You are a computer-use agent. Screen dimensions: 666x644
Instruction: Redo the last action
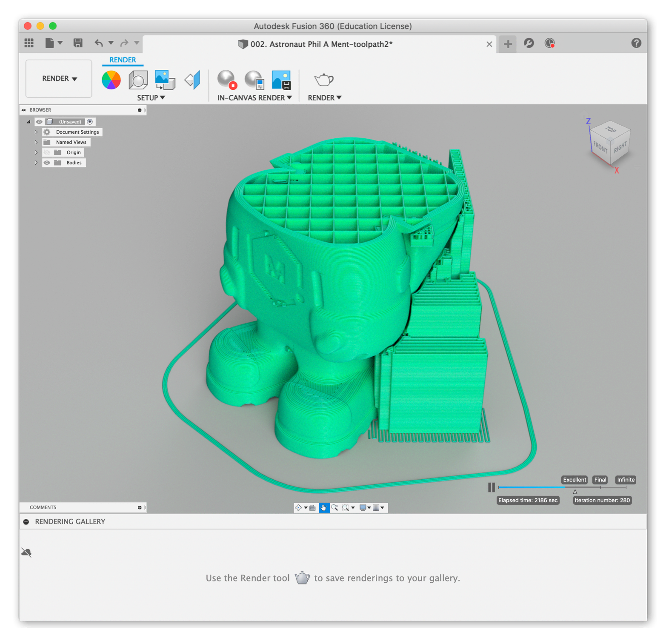pos(124,43)
